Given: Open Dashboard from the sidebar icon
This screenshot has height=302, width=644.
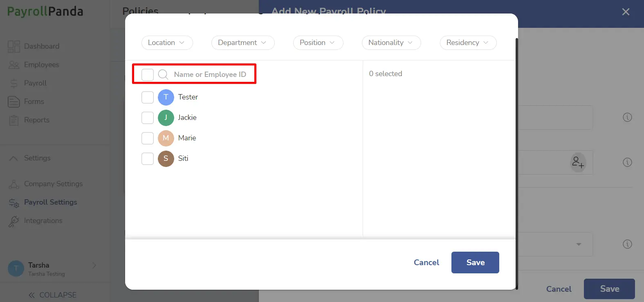Looking at the screenshot, I should (14, 47).
